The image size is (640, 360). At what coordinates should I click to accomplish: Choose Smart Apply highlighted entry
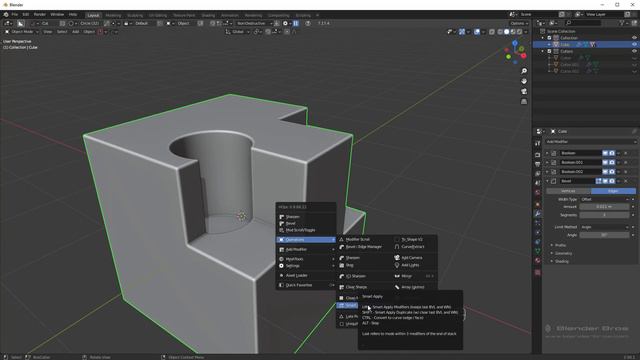(348, 305)
